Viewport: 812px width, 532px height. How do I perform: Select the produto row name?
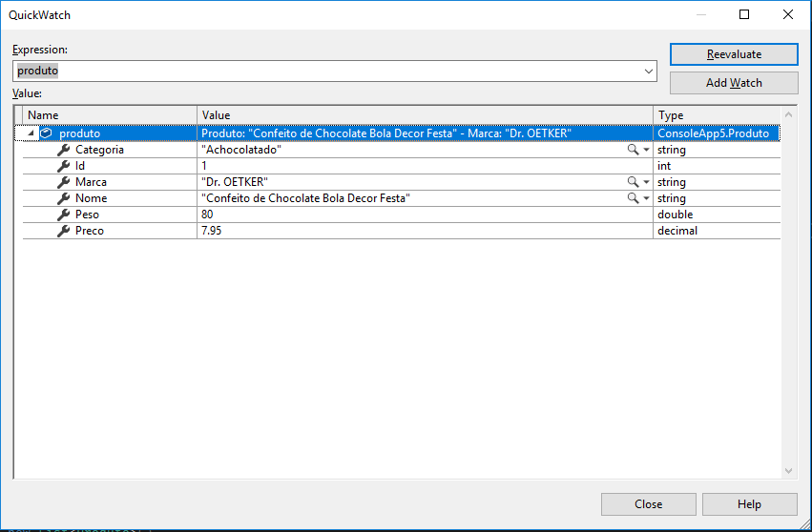tap(80, 133)
